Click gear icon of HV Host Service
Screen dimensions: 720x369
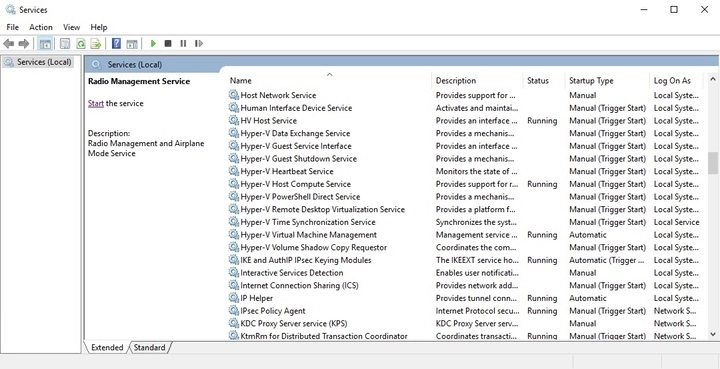[x=234, y=120]
